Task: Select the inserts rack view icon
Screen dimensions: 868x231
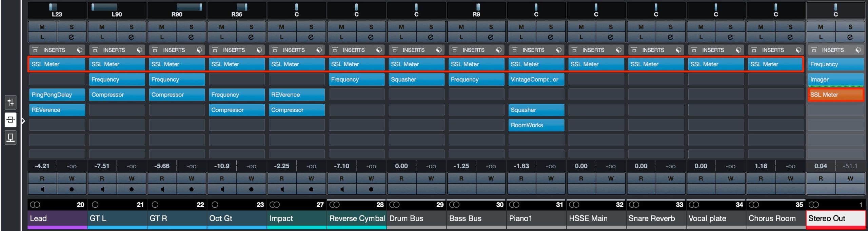Action: (11, 120)
